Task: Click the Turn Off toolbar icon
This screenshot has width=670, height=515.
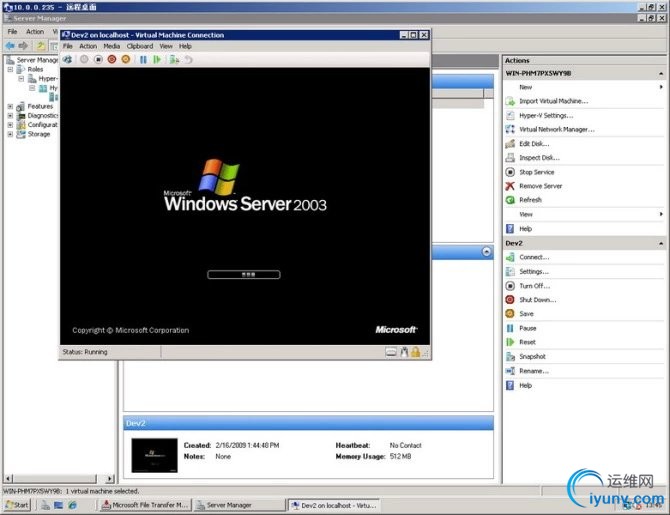Action: click(x=98, y=59)
